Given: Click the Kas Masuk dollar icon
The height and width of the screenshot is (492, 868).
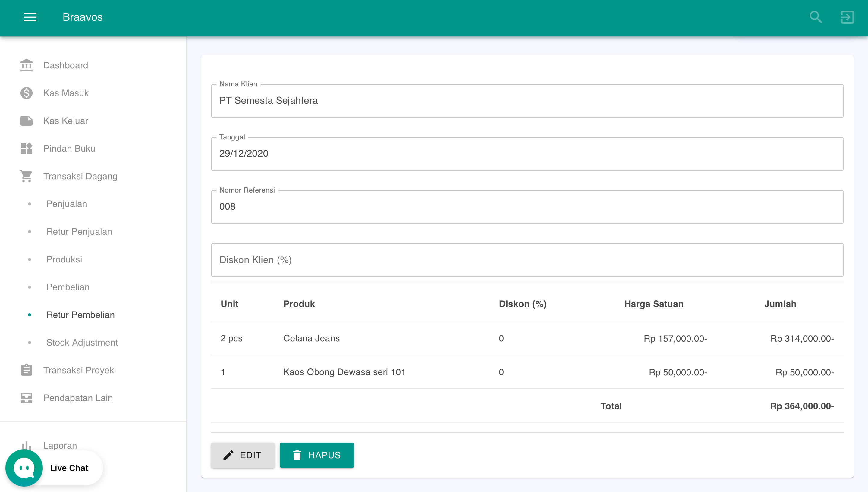Looking at the screenshot, I should click(26, 93).
